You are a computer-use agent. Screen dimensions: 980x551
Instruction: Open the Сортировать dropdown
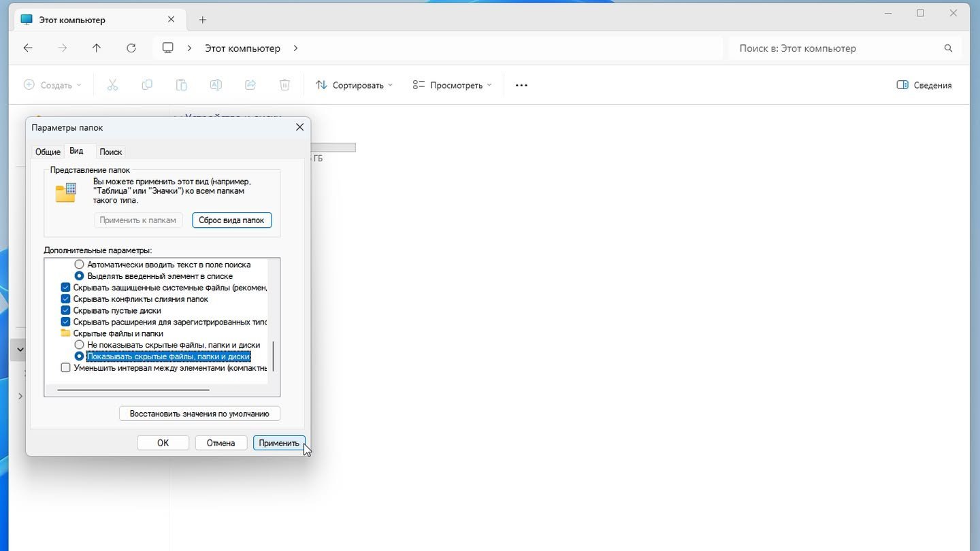pyautogui.click(x=354, y=85)
